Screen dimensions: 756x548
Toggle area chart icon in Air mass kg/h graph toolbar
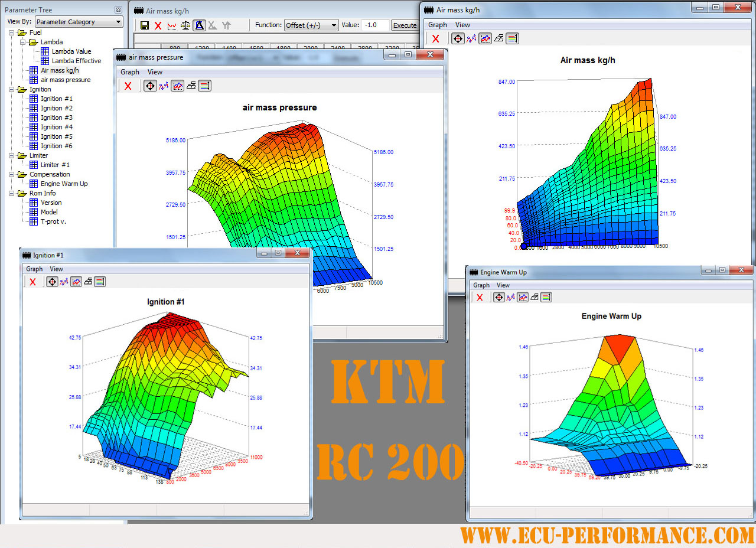pyautogui.click(x=485, y=38)
